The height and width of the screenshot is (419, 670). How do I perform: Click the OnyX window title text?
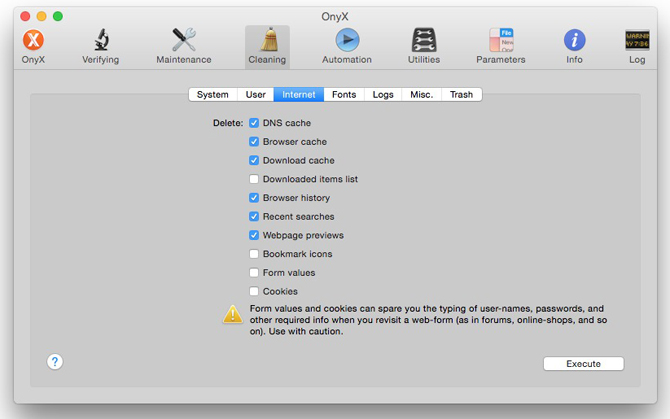pos(335,17)
